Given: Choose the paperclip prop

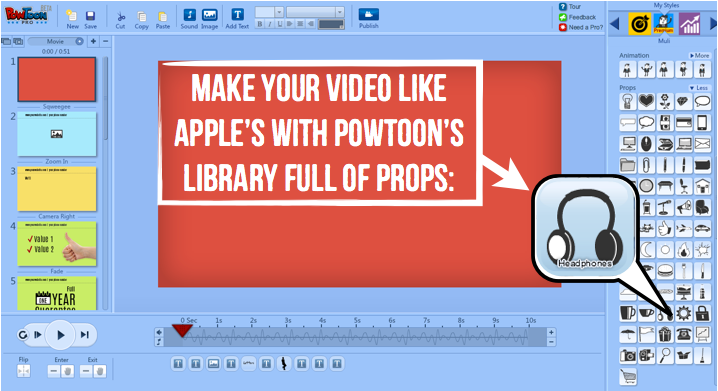Looking at the screenshot, I should 646,165.
